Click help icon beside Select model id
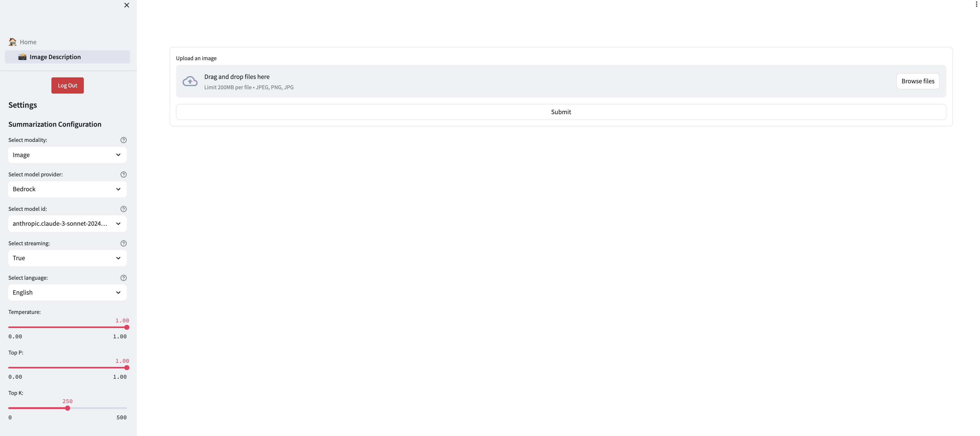This screenshot has width=980, height=436. coord(123,209)
